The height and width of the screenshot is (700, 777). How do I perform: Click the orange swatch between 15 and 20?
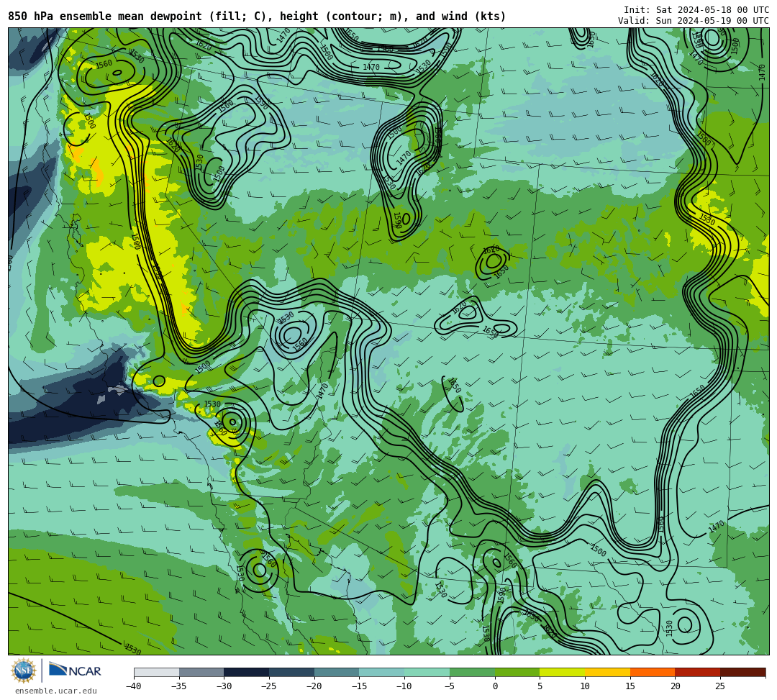tap(652, 672)
